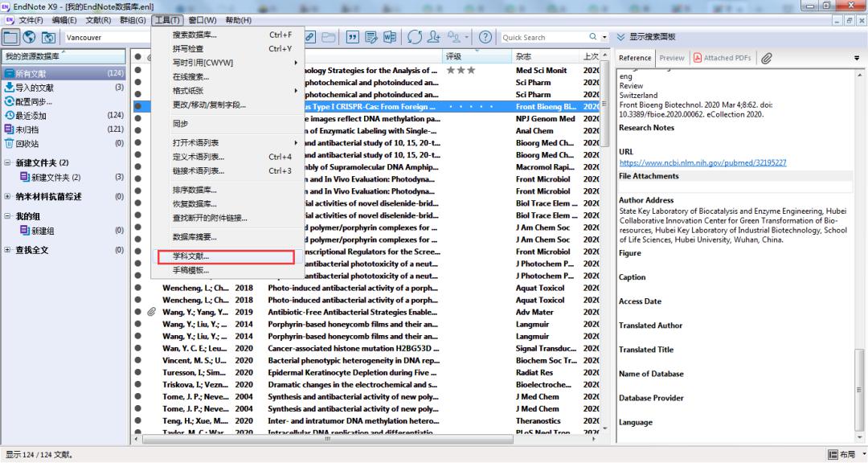Toggle read dot for Wencheng 2018 Aquat Toxicol first row

(138, 288)
